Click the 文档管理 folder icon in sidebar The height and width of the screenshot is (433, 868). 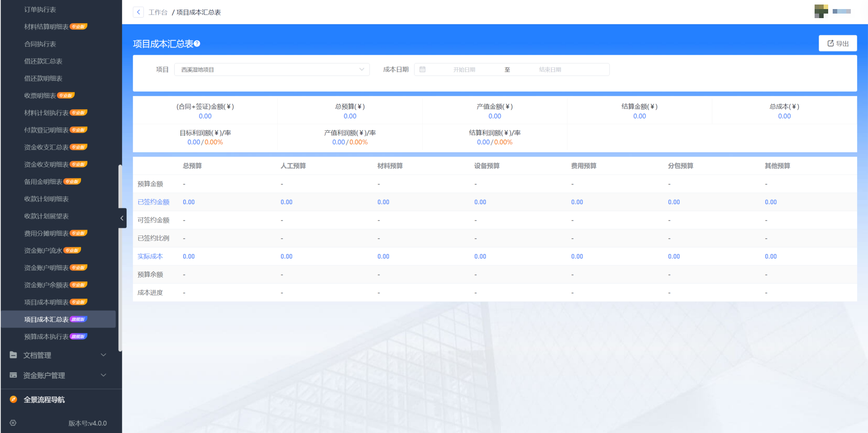click(x=13, y=355)
